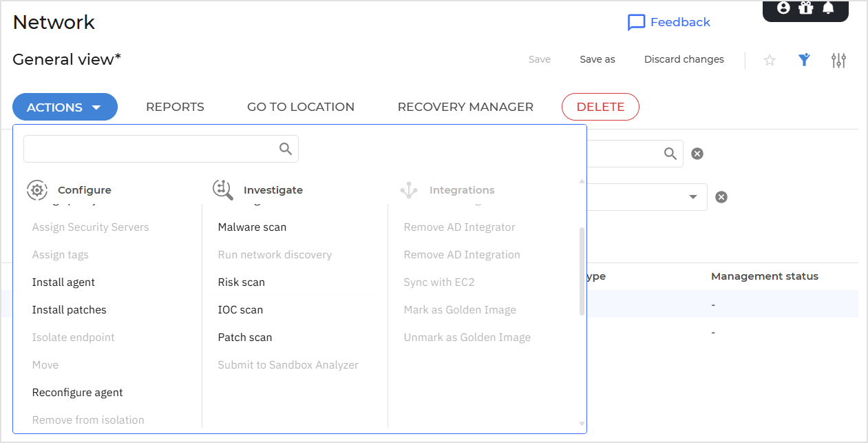
Task: Open the notifications bell icon
Action: click(x=828, y=8)
